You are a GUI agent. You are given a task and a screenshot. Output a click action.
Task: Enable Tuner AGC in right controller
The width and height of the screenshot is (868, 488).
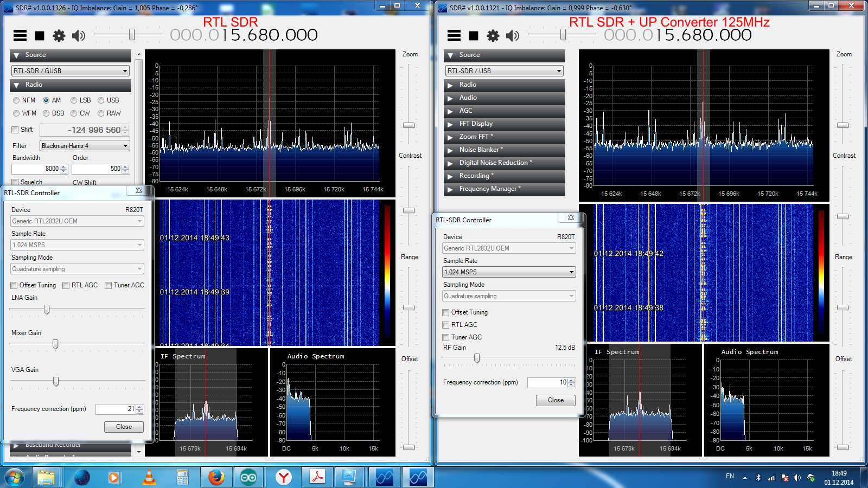(446, 337)
